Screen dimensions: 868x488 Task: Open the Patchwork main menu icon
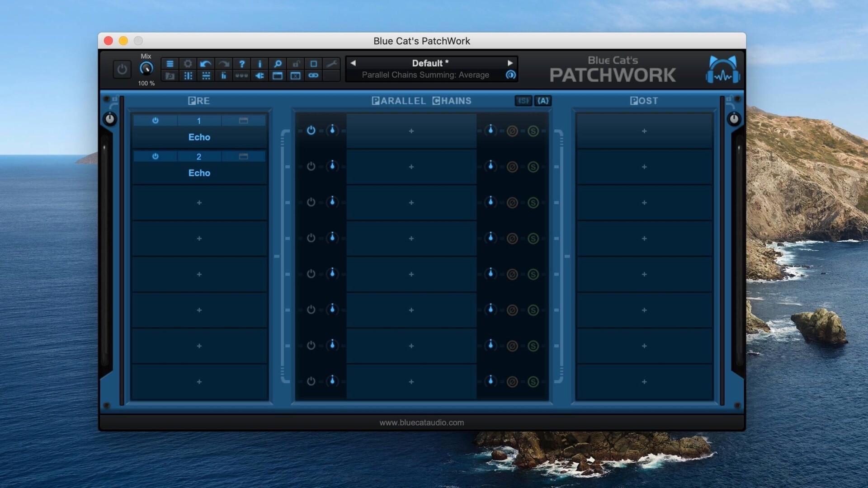(x=170, y=64)
